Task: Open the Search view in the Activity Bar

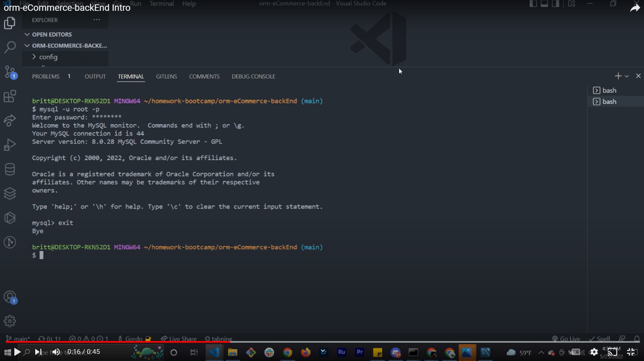Action: pyautogui.click(x=10, y=47)
